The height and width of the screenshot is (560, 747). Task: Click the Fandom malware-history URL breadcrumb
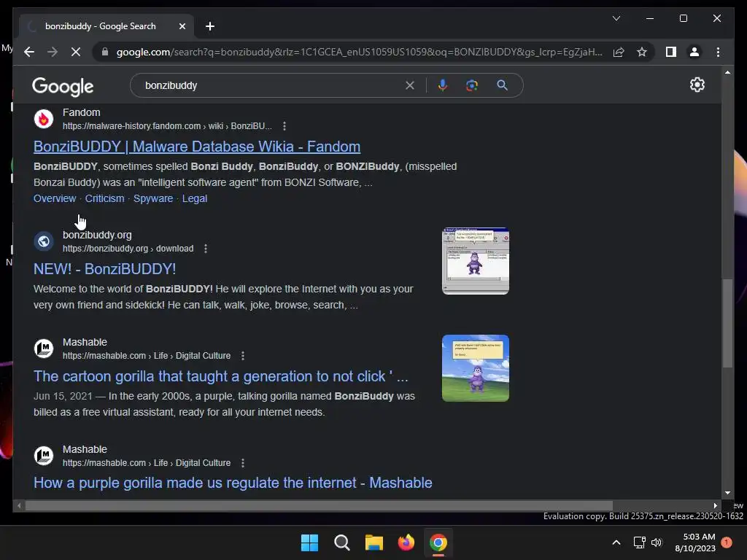[167, 126]
